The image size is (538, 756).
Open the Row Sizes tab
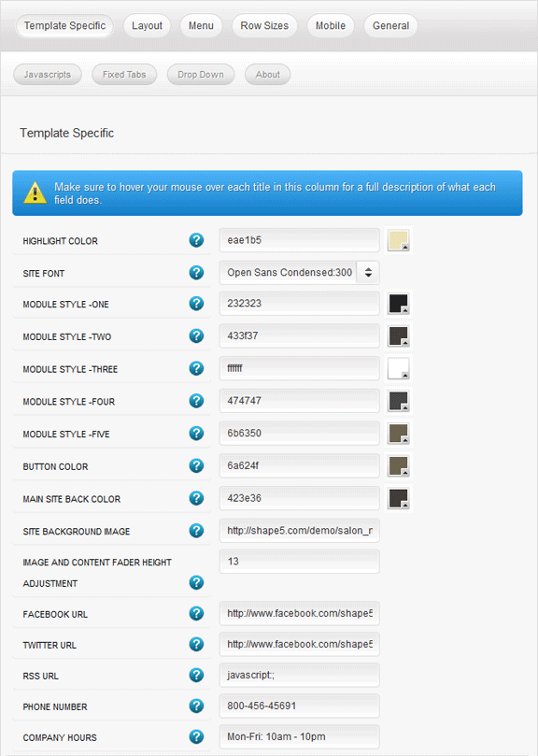click(x=264, y=25)
